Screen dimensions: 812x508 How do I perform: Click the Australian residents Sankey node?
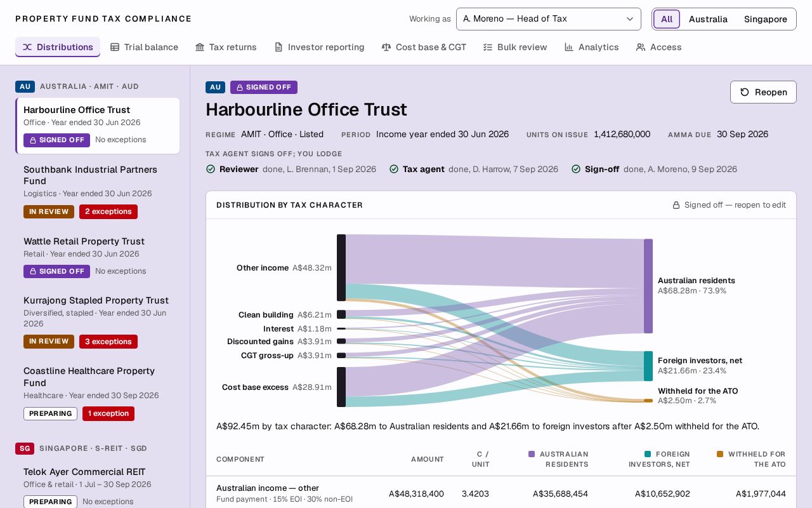click(648, 286)
